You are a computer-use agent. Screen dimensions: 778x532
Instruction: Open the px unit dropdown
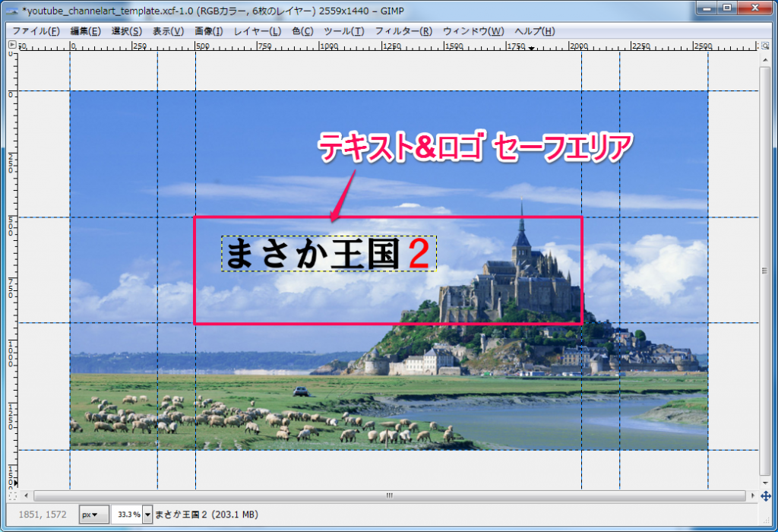click(x=93, y=515)
